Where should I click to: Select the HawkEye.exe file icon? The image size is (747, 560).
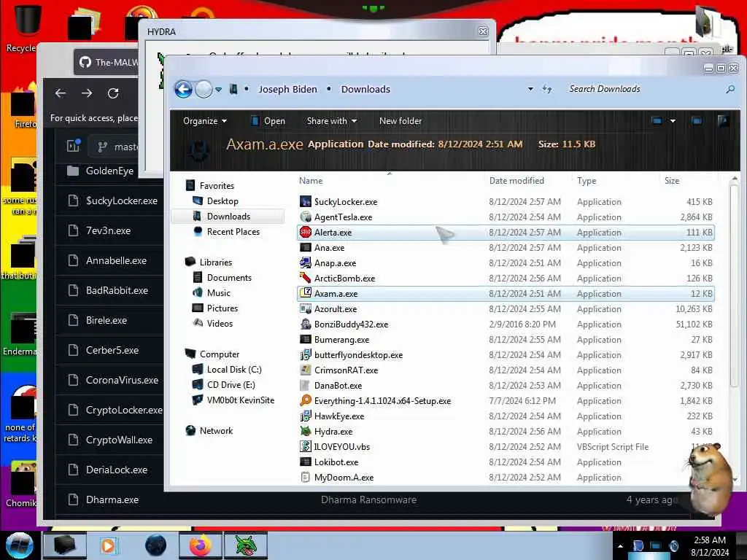click(x=306, y=416)
